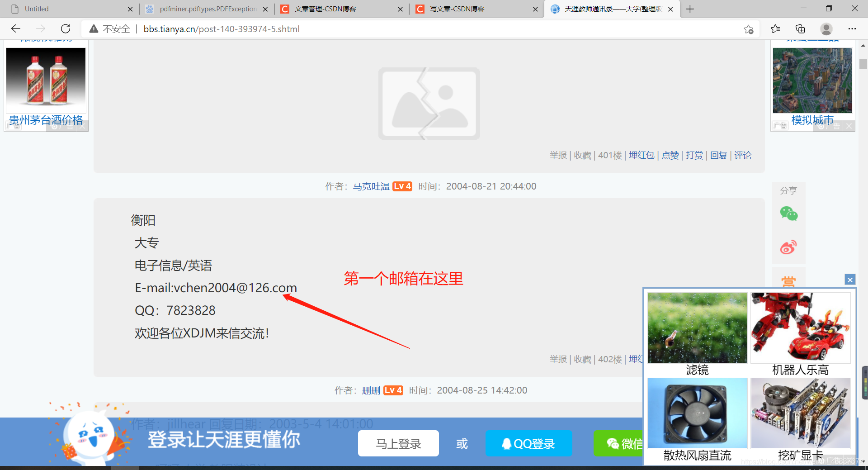Close the pdfminer.pdftypes tab
Viewport: 868px width, 470px height.
[265, 9]
